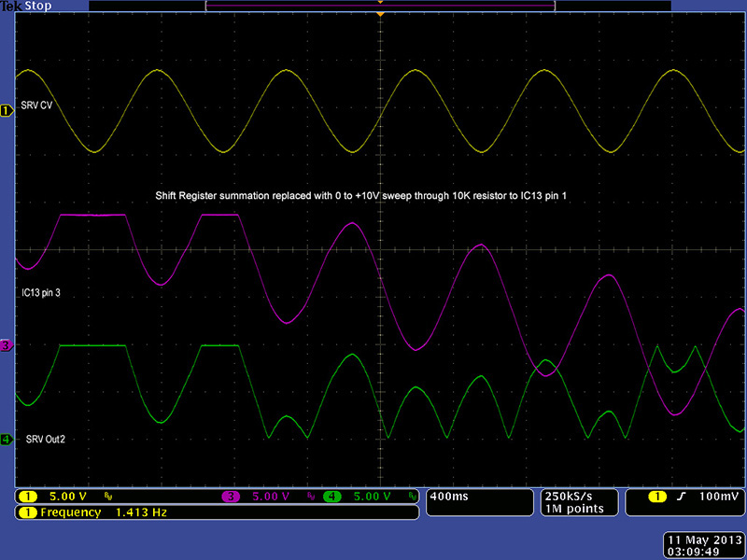Click the yellow channel 1 scale badge
The height and width of the screenshot is (560, 747).
(x=28, y=496)
